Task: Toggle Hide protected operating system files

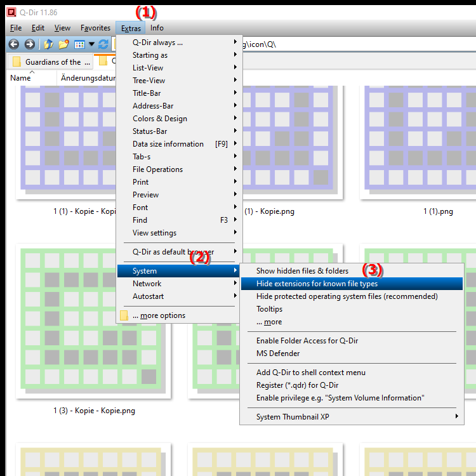Action: (x=352, y=296)
